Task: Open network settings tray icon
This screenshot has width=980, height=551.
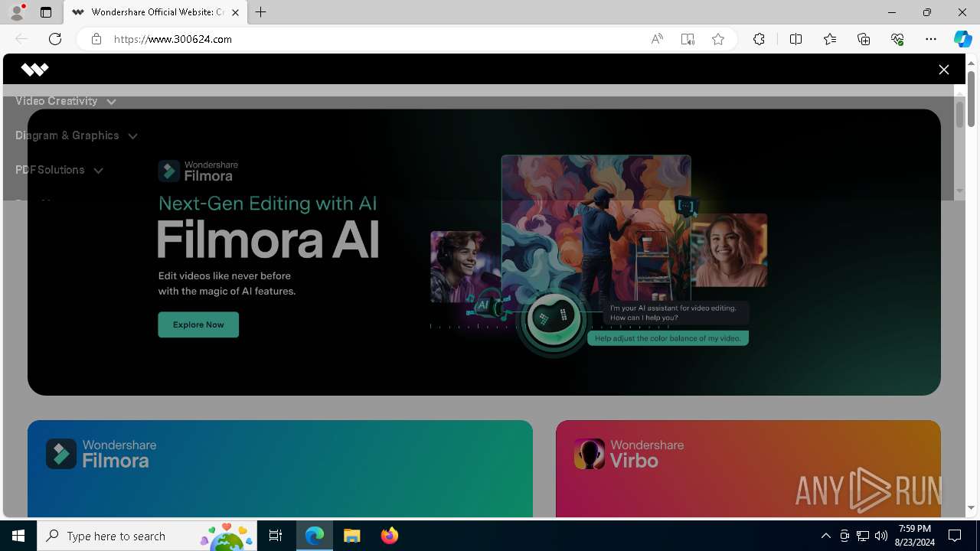Action: tap(863, 536)
